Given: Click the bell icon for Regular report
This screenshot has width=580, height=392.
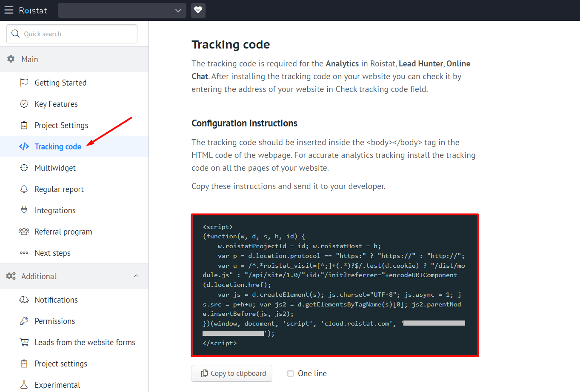Looking at the screenshot, I should click(24, 189).
